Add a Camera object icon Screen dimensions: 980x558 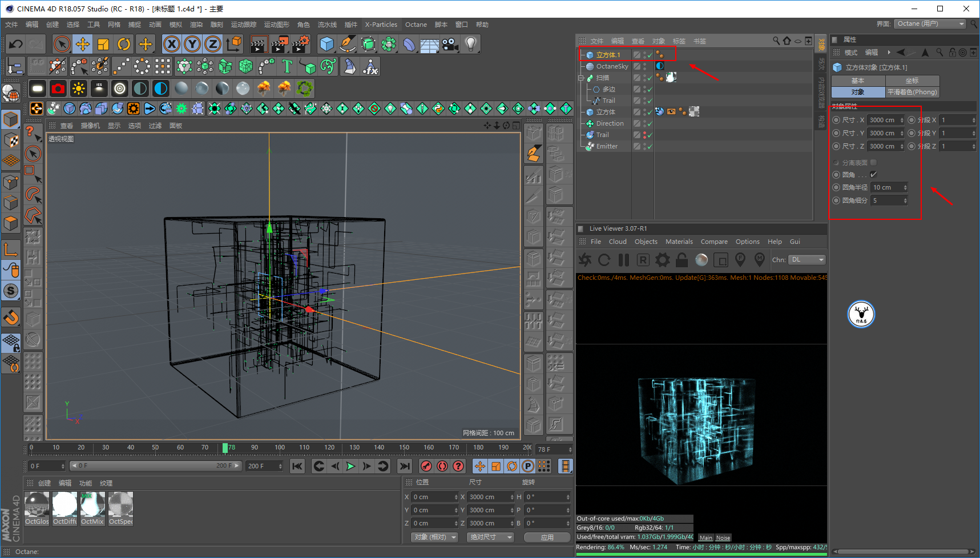pos(450,44)
